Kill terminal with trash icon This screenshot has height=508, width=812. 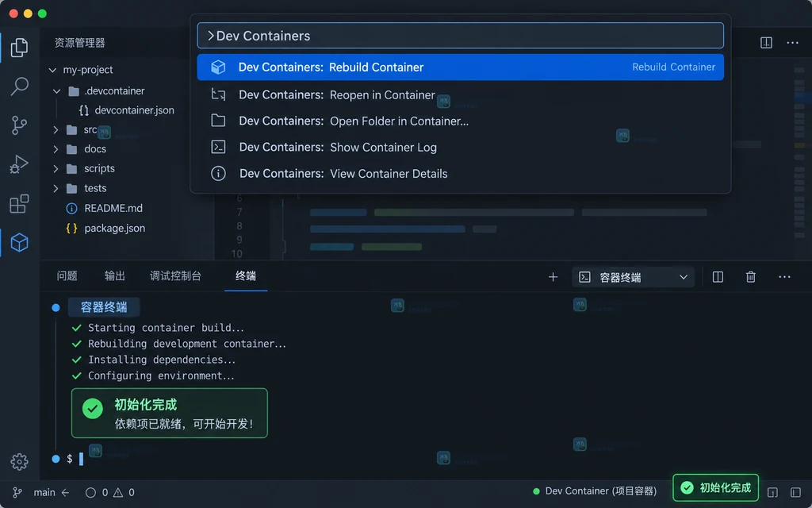point(750,277)
